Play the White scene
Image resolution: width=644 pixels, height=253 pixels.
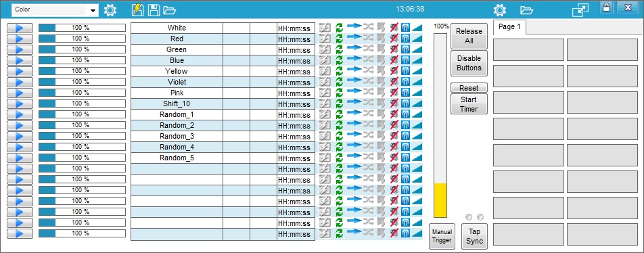click(x=20, y=28)
